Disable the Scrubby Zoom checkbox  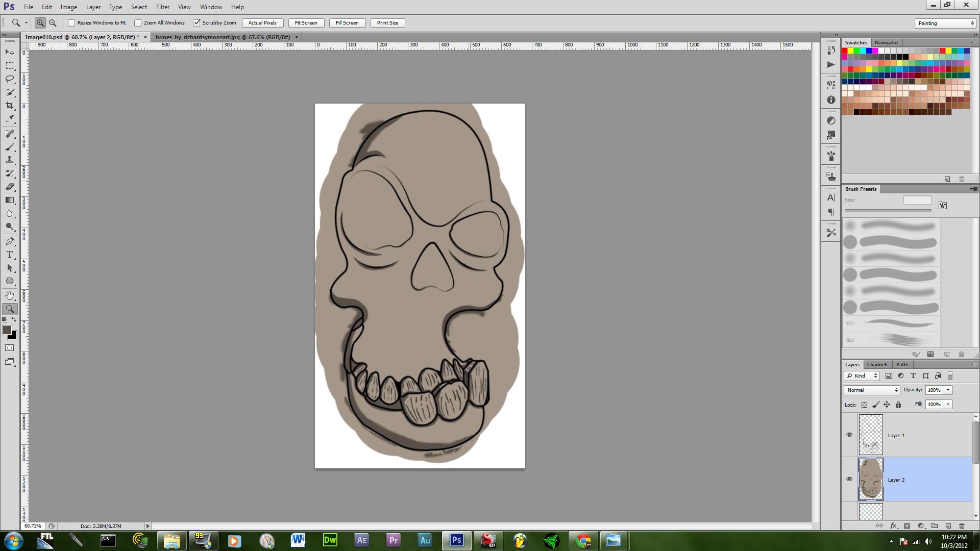197,23
